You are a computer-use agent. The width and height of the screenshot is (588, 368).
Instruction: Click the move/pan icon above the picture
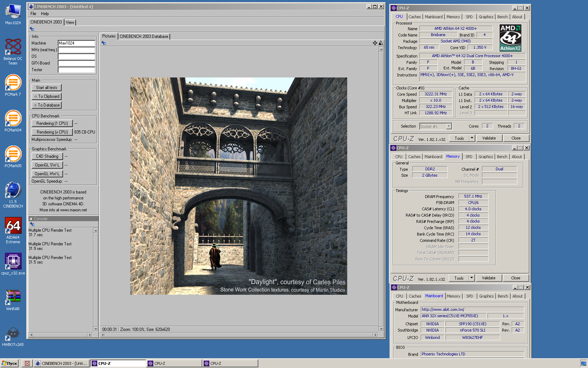(375, 43)
